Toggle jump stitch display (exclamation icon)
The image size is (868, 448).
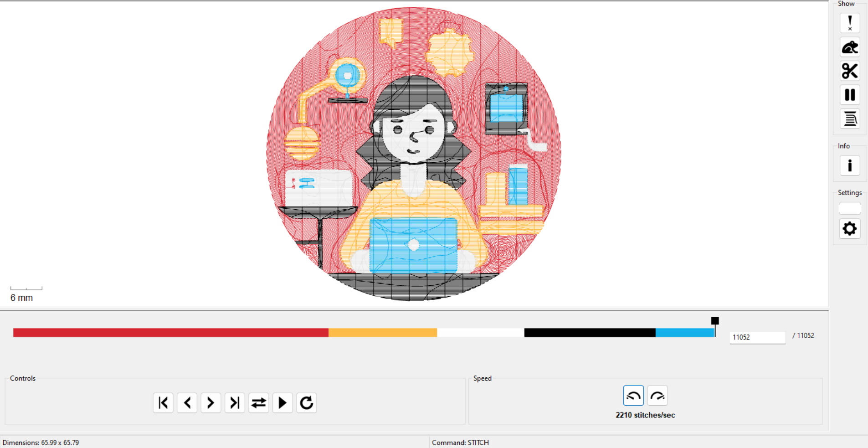pos(850,23)
